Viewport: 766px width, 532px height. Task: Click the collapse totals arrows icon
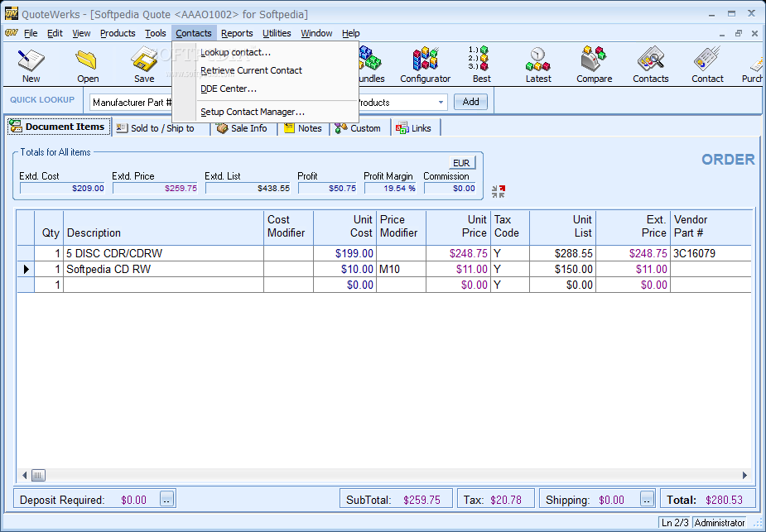click(499, 191)
